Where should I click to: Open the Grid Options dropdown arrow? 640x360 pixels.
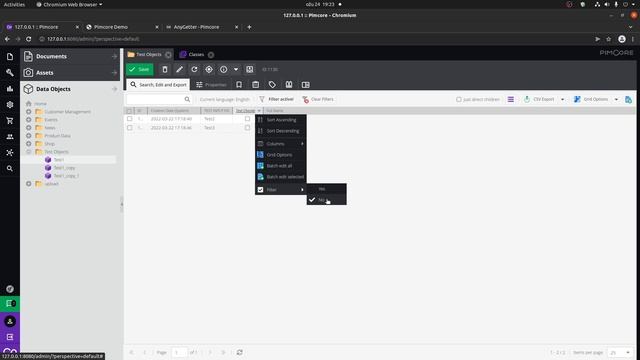click(x=616, y=99)
